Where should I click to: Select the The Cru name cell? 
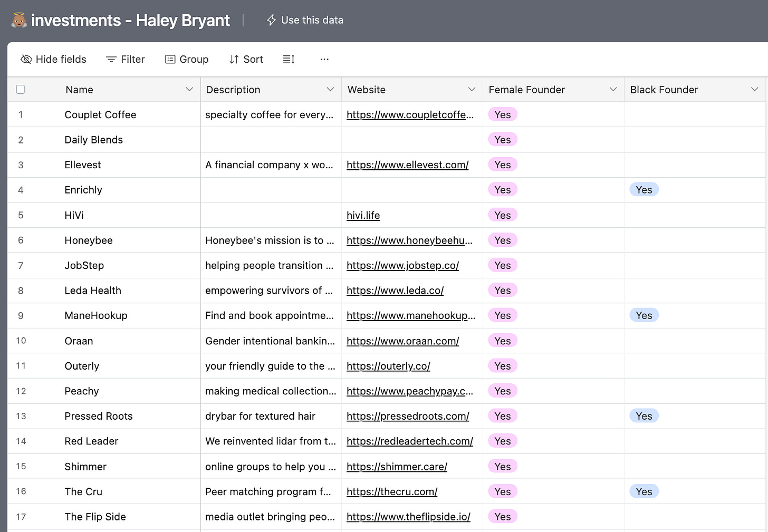pos(130,491)
